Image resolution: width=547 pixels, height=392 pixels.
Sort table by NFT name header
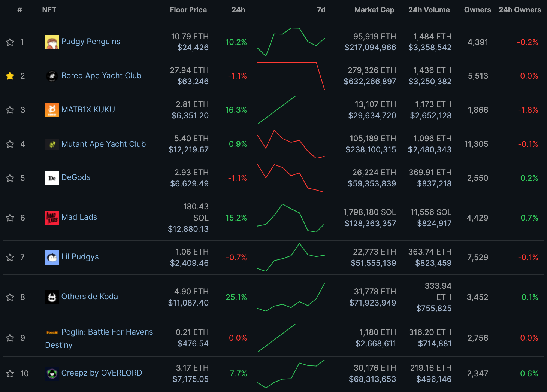(x=49, y=10)
